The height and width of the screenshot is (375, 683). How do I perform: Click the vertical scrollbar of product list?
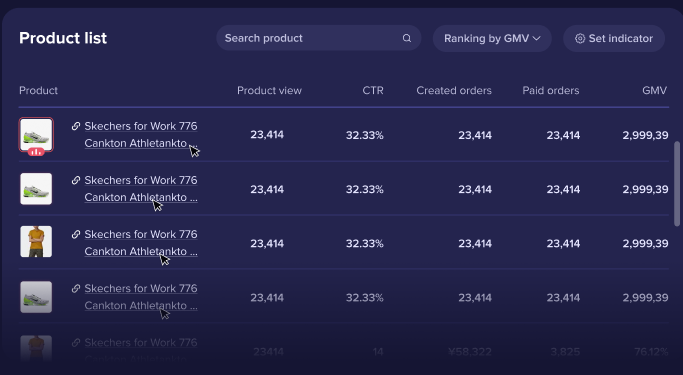coord(677,183)
